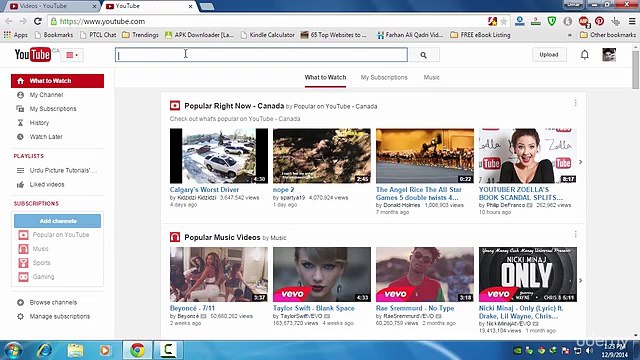The width and height of the screenshot is (640, 360).
Task: Click the Add channels button
Action: click(x=58, y=221)
